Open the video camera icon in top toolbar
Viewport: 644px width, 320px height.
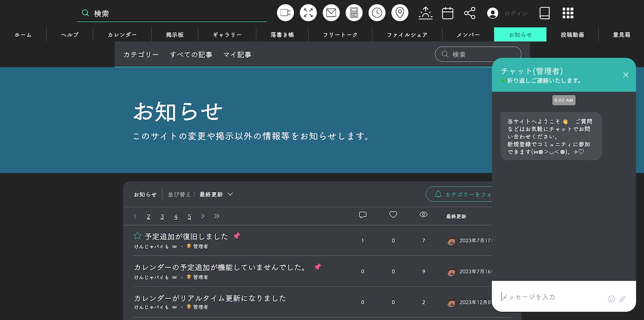[286, 13]
